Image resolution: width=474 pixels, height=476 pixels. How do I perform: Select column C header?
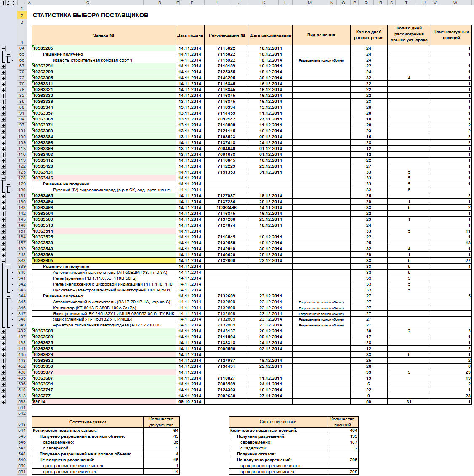[88, 3]
